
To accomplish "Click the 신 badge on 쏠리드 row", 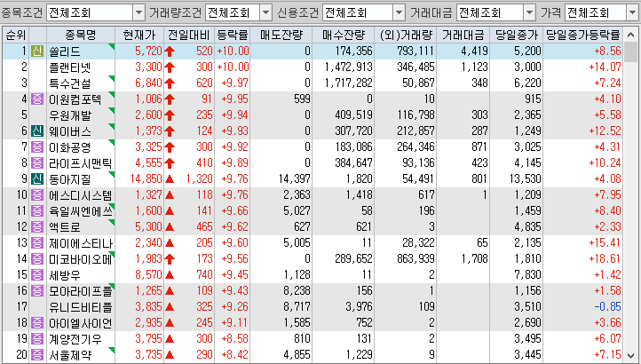I will [37, 51].
